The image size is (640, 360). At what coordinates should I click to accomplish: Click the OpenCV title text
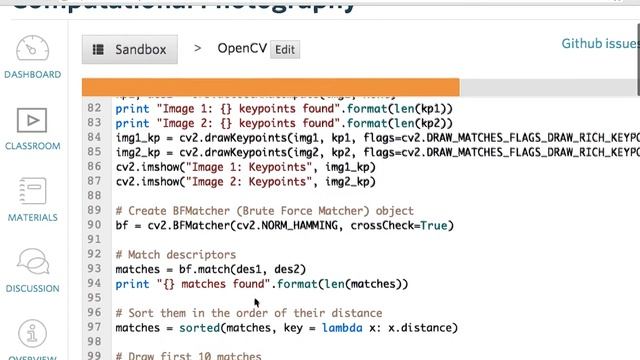point(242,49)
